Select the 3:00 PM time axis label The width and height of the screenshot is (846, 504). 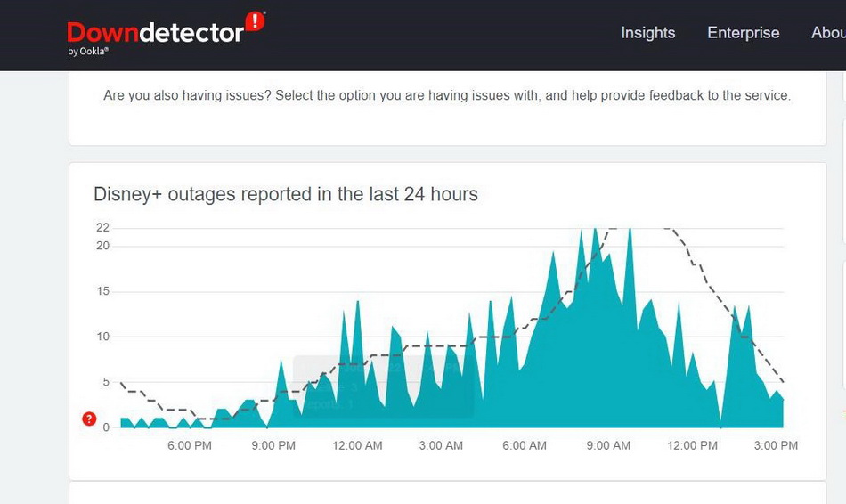[x=776, y=445]
